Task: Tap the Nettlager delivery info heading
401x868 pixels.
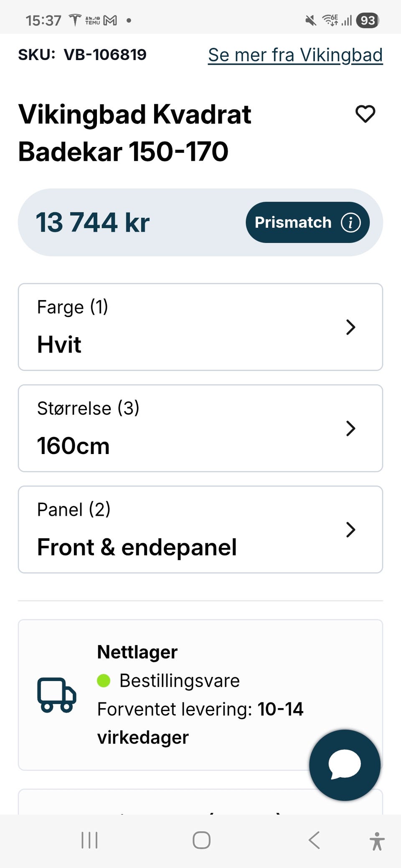Action: point(137,652)
